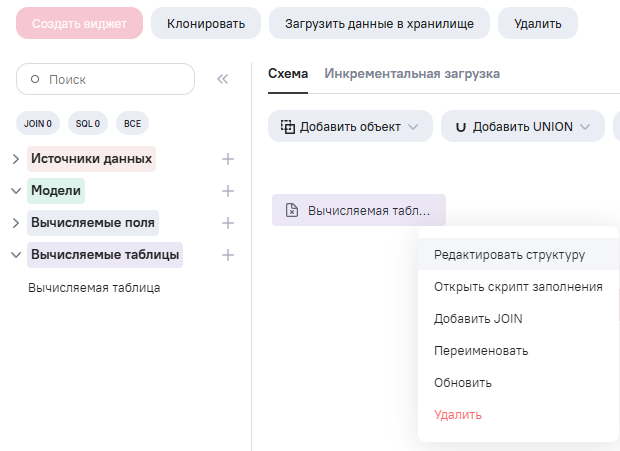This screenshot has width=620, height=451.
Task: Click plus icon next to Модели
Action: (228, 191)
